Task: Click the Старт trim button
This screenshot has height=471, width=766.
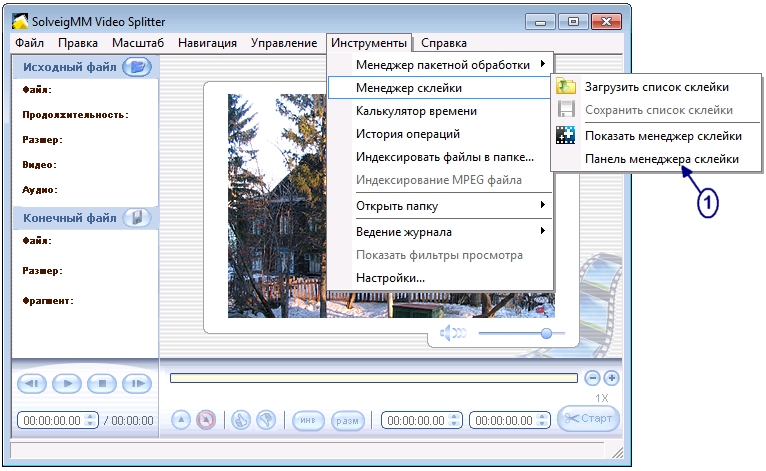Action: [588, 418]
